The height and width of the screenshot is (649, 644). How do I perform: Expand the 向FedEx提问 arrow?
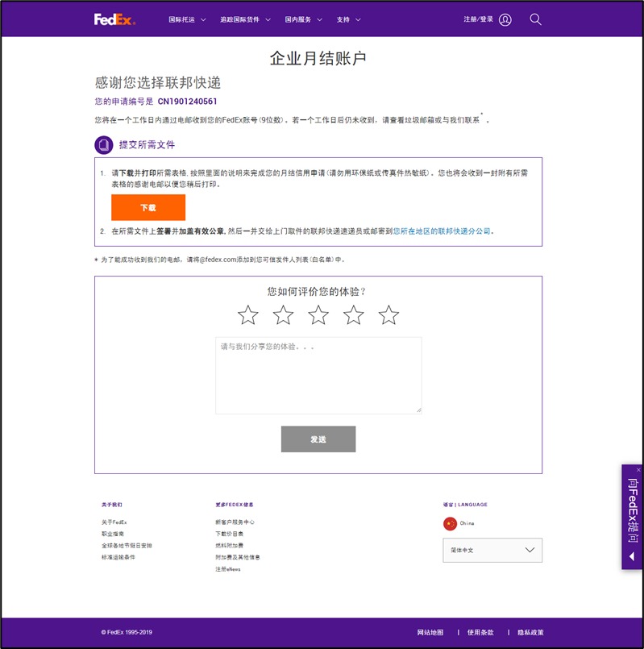(x=632, y=556)
